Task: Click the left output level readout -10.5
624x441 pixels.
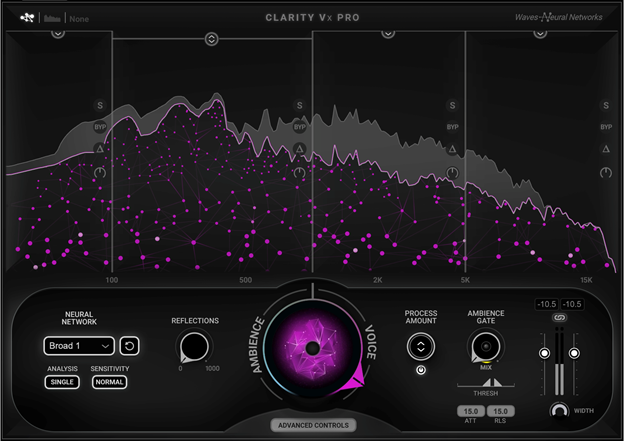Action: (x=547, y=304)
